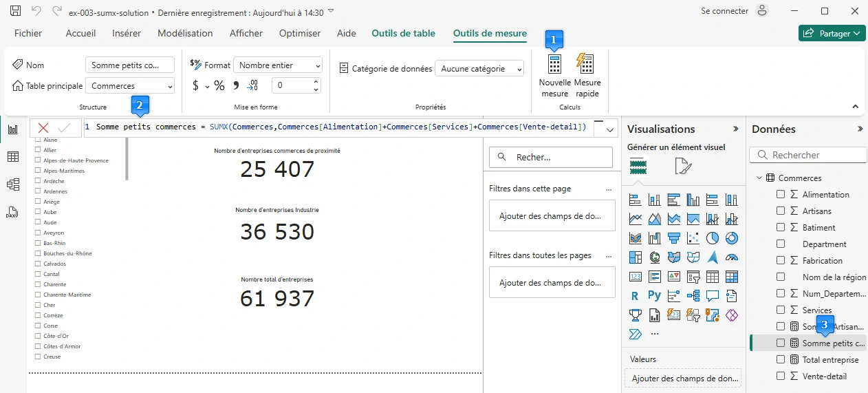
Task: Switch to the Modélisation tab
Action: 185,33
